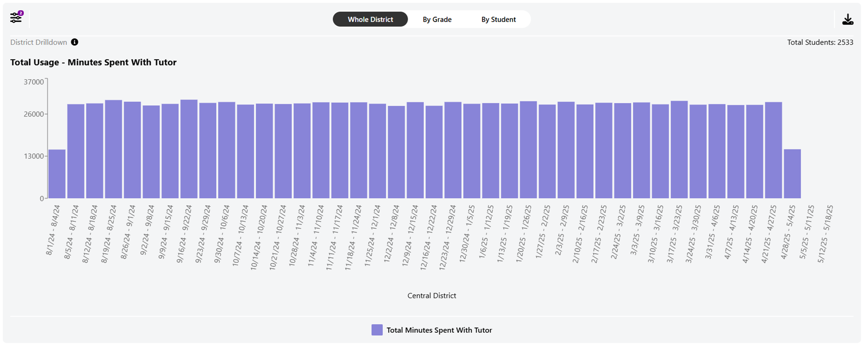Viewport: 868px width, 349px height.
Task: Select the Whole District tab
Action: click(x=370, y=20)
